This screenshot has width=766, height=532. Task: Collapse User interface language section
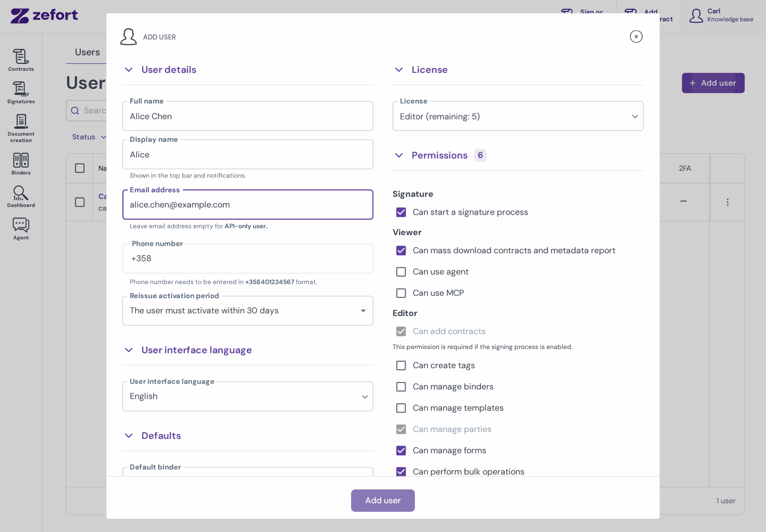129,350
